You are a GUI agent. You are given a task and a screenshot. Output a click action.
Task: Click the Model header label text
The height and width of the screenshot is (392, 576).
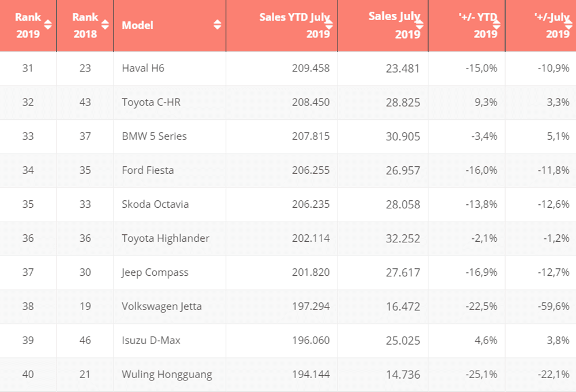138,25
